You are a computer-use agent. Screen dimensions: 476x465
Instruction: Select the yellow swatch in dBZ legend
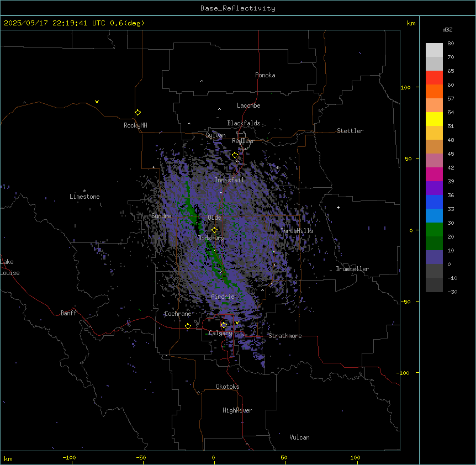point(434,119)
